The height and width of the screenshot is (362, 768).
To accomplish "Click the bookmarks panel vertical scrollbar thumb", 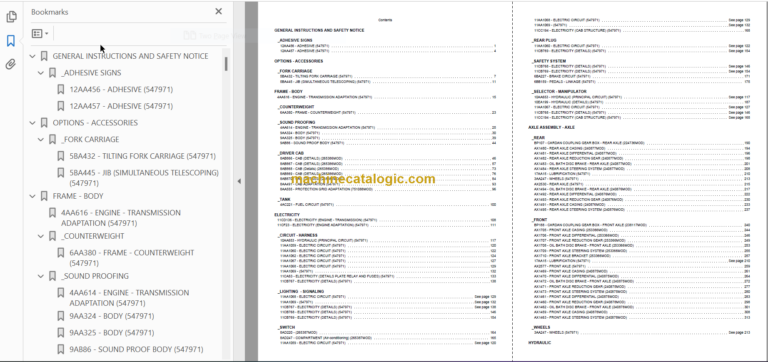I will (226, 64).
